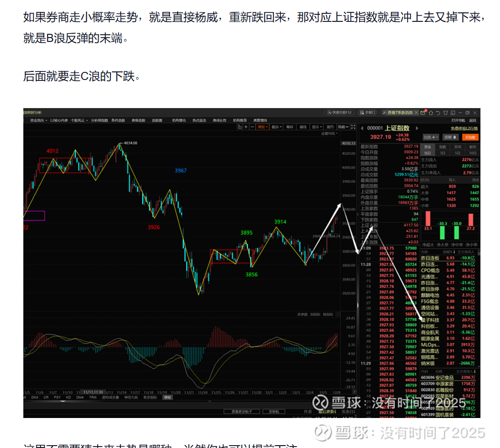The height and width of the screenshot is (448, 500).
Task: Click the orange 买指数 button
Action: (x=470, y=137)
